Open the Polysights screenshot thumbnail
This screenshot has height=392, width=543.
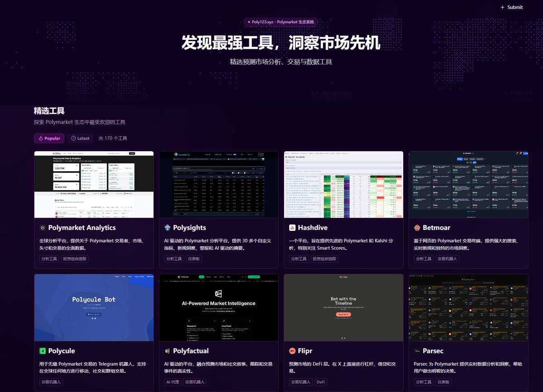[219, 184]
